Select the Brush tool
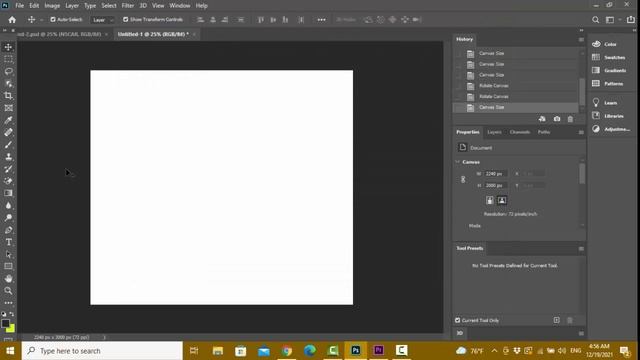 click(x=8, y=144)
